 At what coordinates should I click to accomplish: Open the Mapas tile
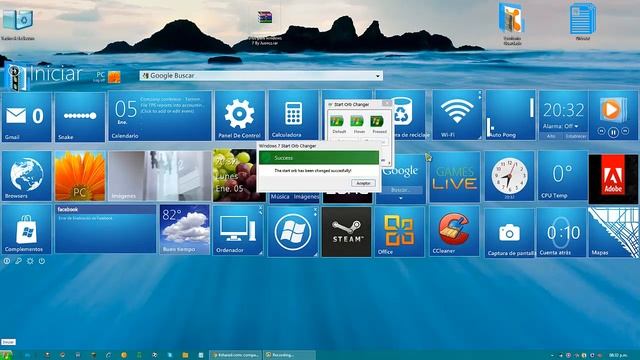pyautogui.click(x=613, y=233)
